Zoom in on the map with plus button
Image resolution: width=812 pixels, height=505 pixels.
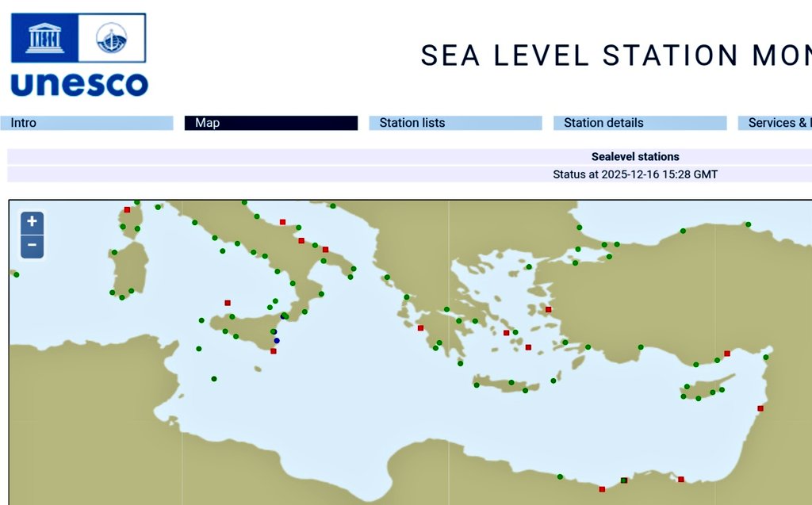[32, 222]
